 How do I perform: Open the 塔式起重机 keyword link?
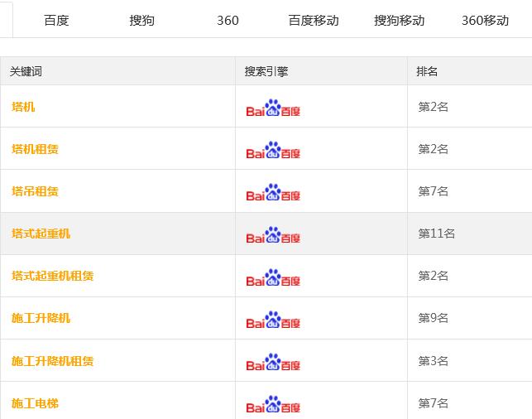(x=41, y=234)
